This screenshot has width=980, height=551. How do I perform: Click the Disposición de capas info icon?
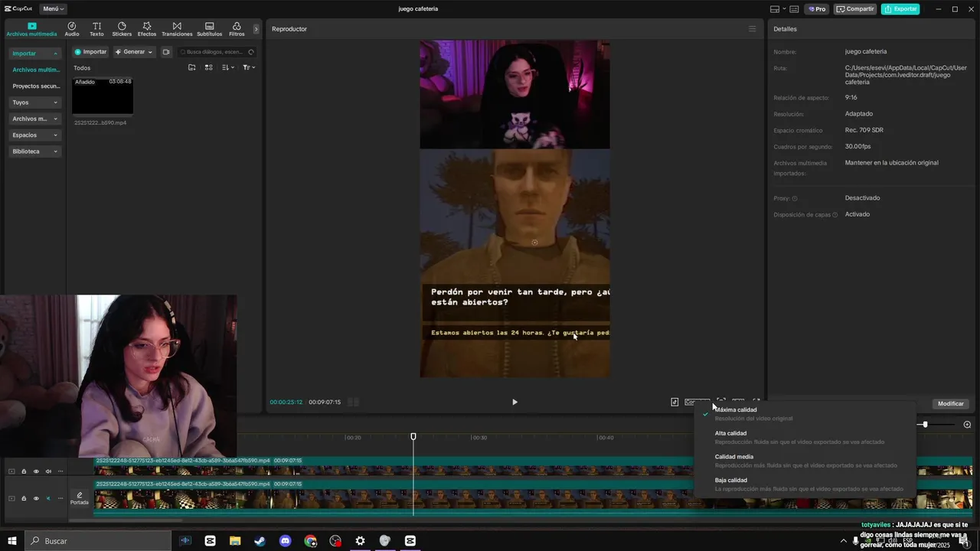pos(835,215)
